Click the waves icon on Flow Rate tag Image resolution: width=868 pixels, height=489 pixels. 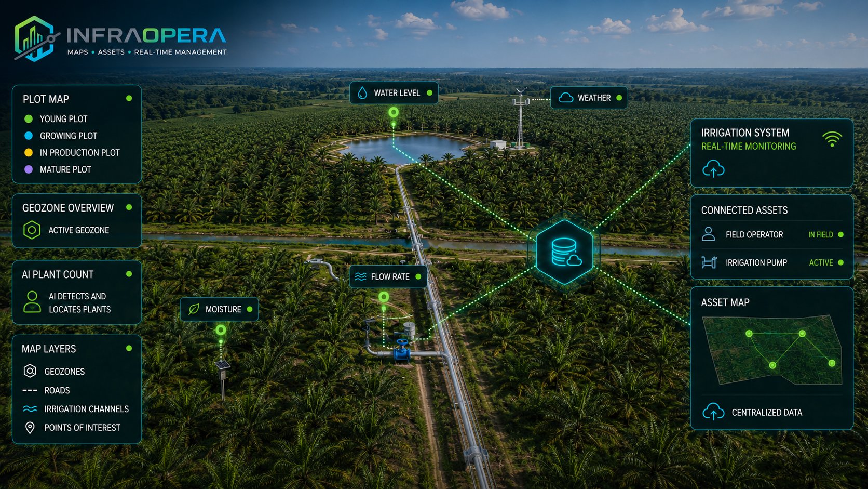click(360, 277)
